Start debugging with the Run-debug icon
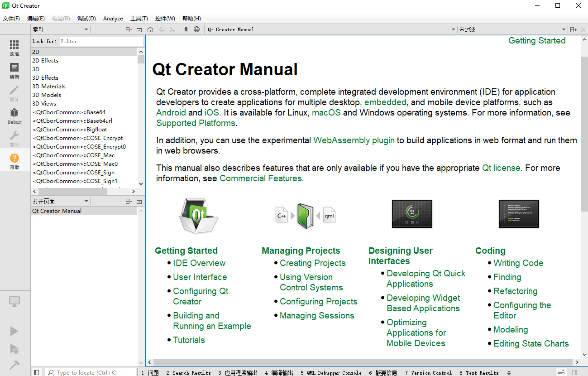Screen dimensions: 588x376 tap(14, 348)
